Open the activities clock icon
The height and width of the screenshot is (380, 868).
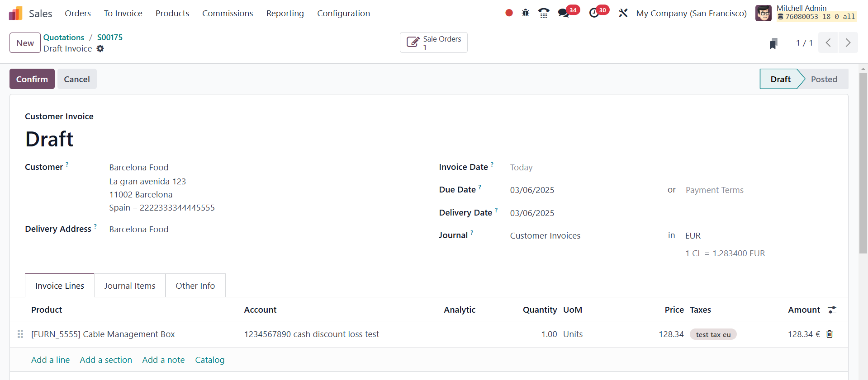click(x=594, y=13)
